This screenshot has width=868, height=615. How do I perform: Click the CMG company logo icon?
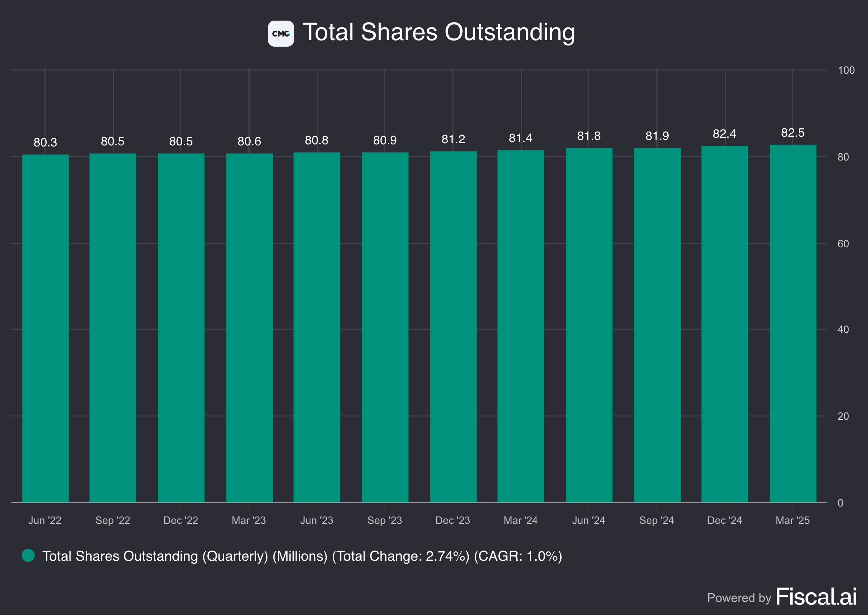[x=281, y=32]
